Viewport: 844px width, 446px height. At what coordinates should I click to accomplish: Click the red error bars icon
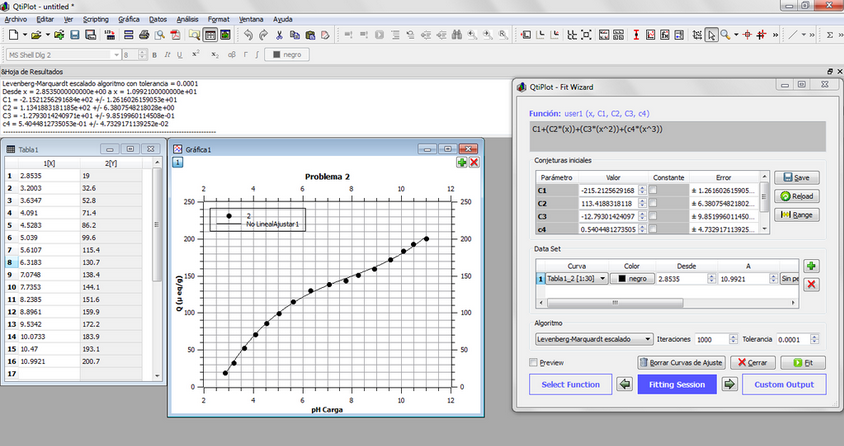pyautogui.click(x=636, y=35)
